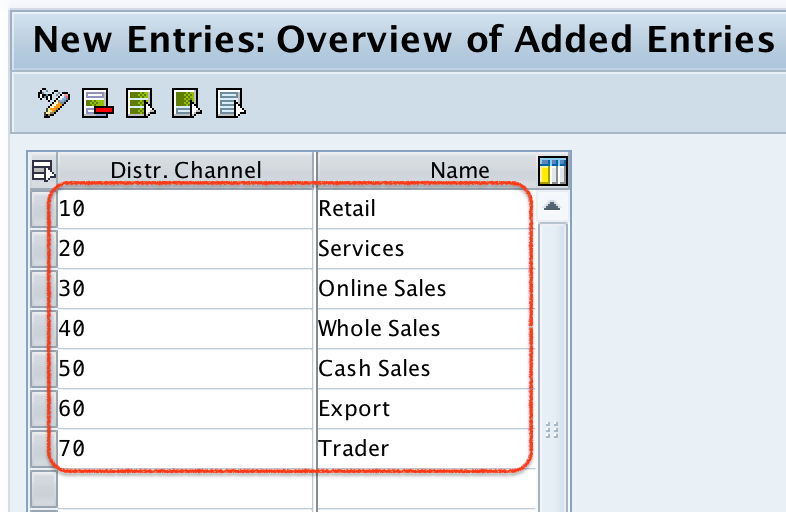Click the vertical scrollbar grip handle

click(552, 430)
